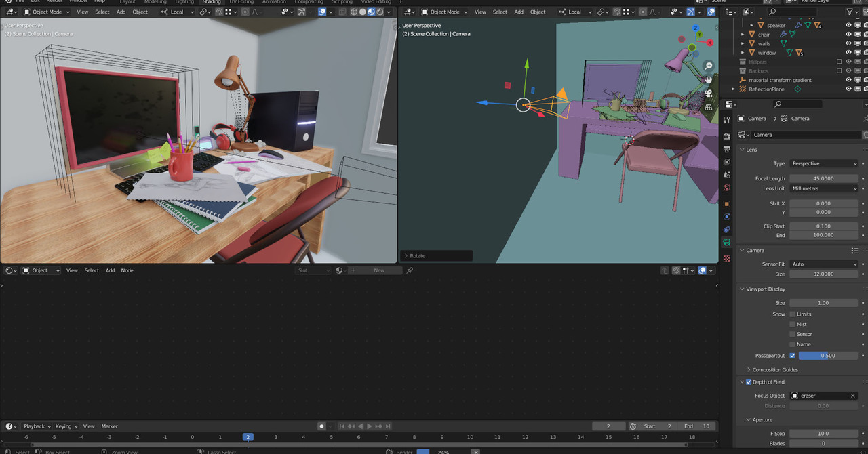Open the Add menu in left viewport
Viewport: 868px width, 454px height.
tap(121, 12)
